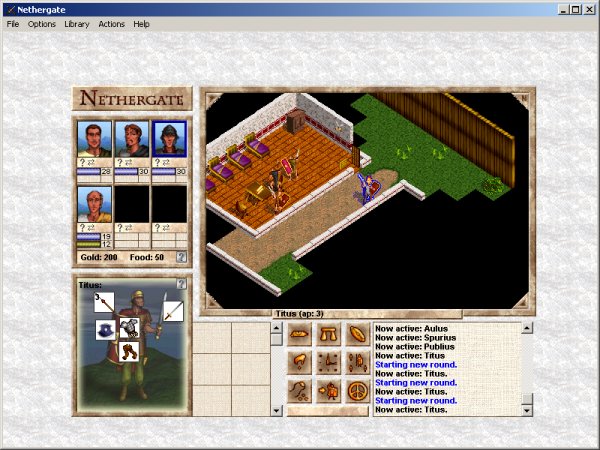This screenshot has height=450, width=600.
Task: Select the chest armor equipment slot
Action: pyautogui.click(x=129, y=327)
